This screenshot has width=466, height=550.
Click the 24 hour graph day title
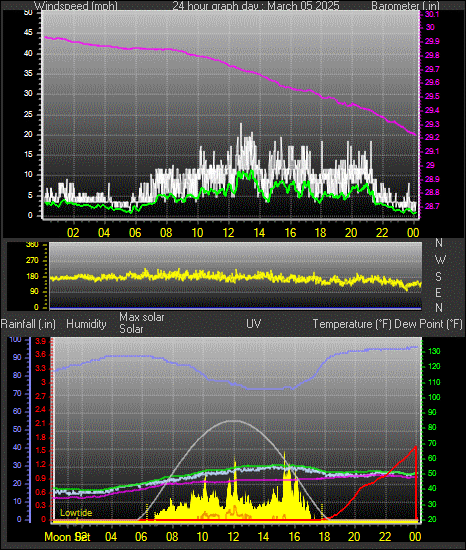pos(256,6)
